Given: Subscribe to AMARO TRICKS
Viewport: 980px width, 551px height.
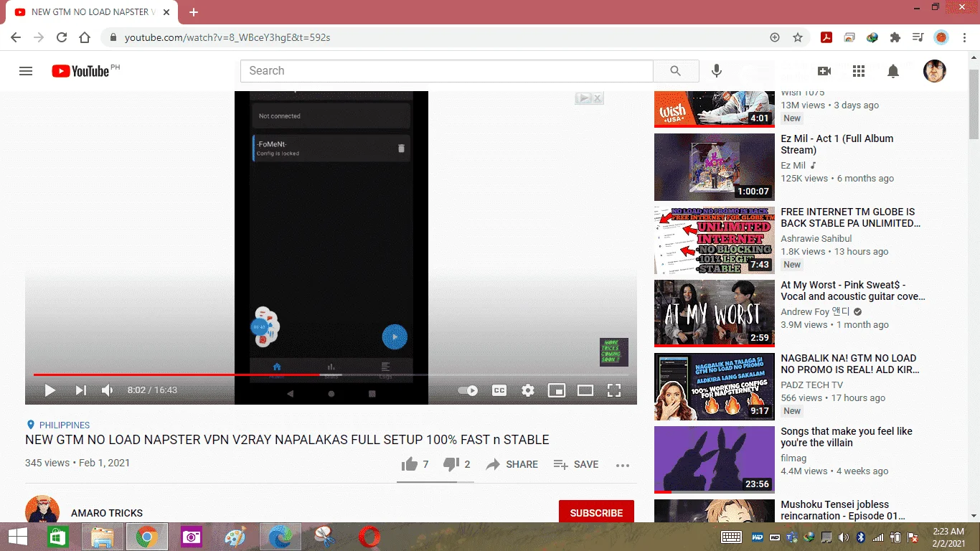Looking at the screenshot, I should [596, 513].
